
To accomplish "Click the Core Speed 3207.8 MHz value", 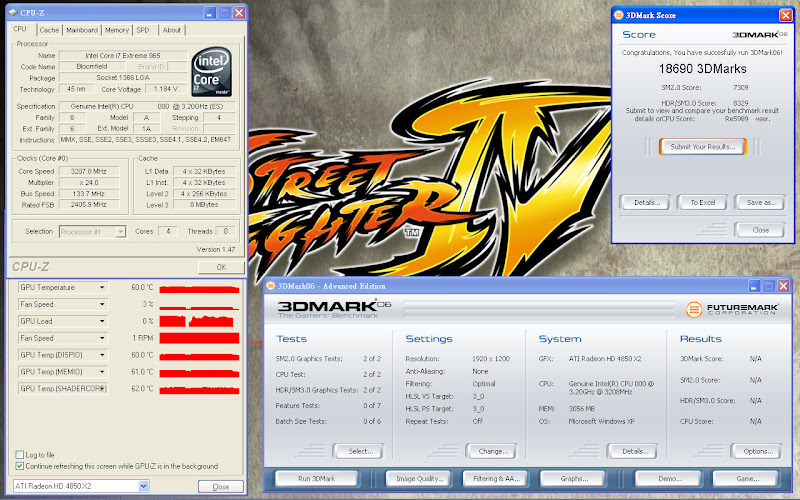I will pos(89,171).
